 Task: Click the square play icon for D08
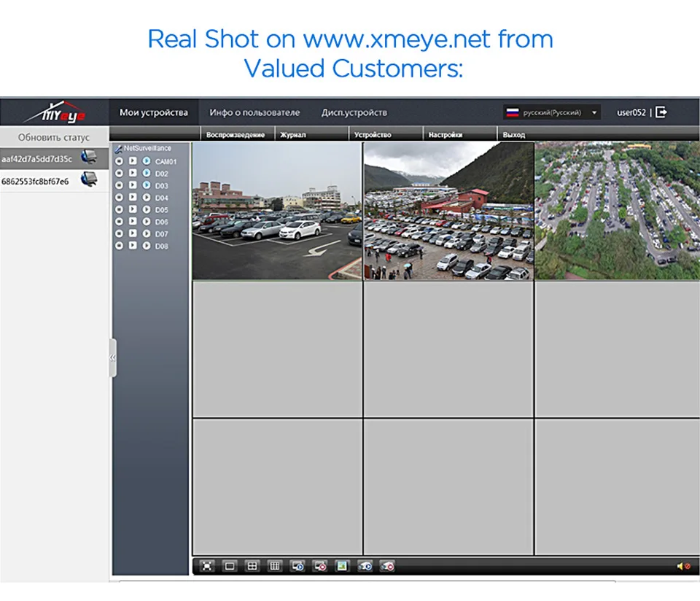pyautogui.click(x=133, y=245)
